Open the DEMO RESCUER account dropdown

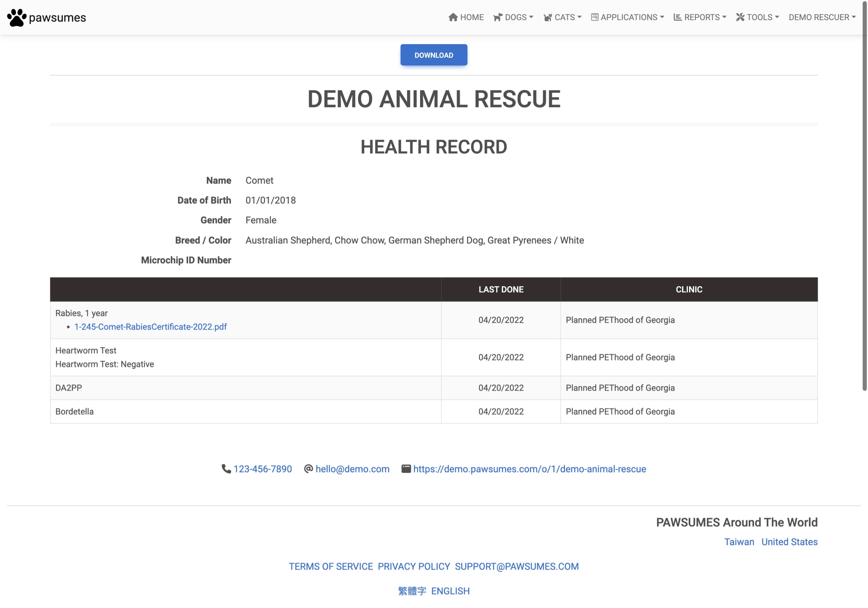(x=822, y=18)
